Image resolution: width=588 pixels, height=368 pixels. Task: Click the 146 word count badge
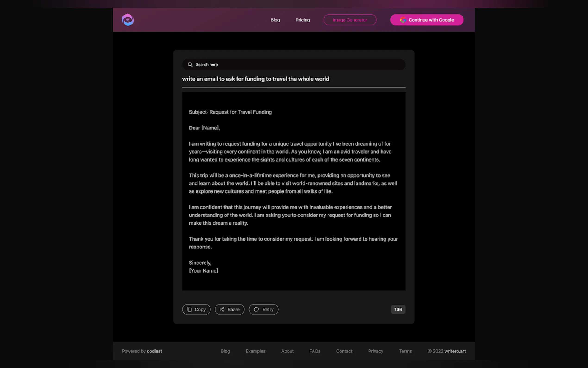(398, 309)
